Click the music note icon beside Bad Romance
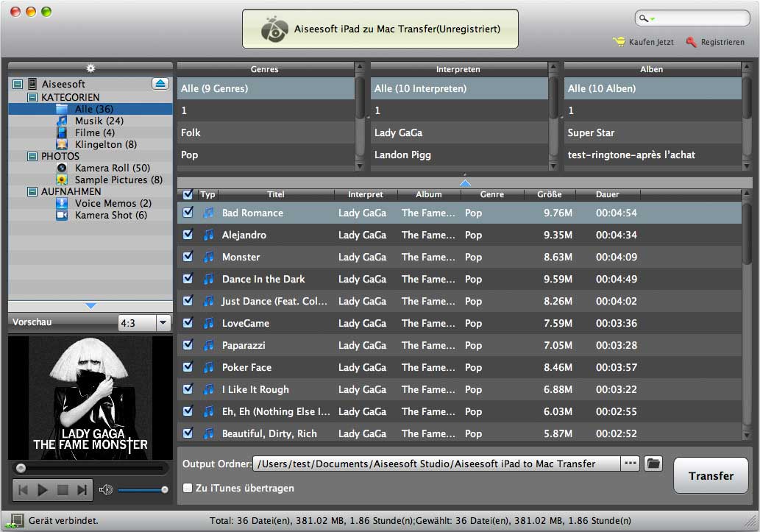The height and width of the screenshot is (532, 760). 208,213
